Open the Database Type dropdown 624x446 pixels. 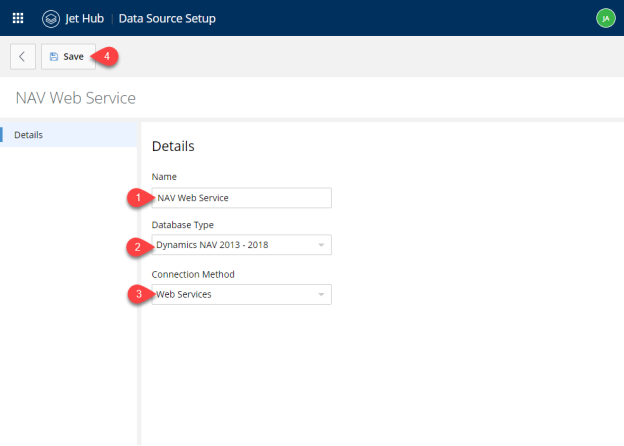[241, 245]
